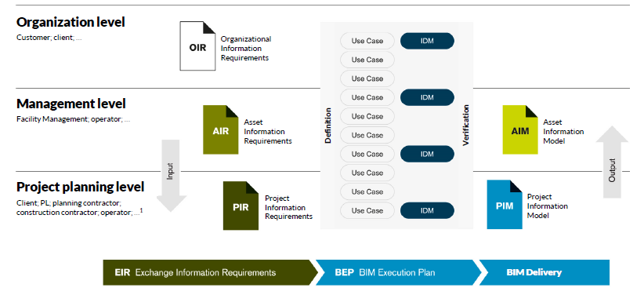Click the dark green PIR document icon

point(241,206)
